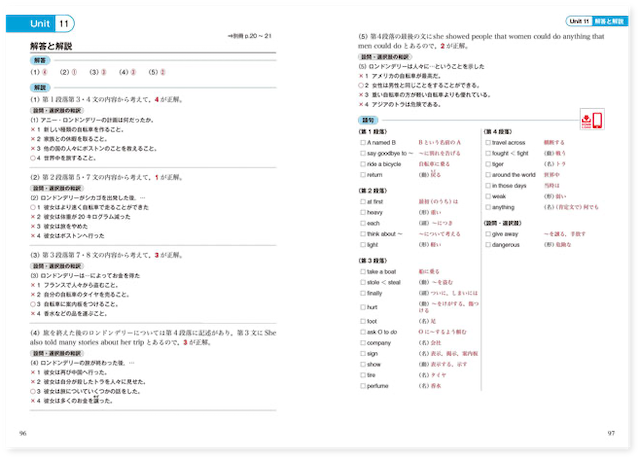Viewport: 640px width, 459px height.
Task: Click the "(第 1 段落)" vocabulary heading
Action: (x=373, y=132)
